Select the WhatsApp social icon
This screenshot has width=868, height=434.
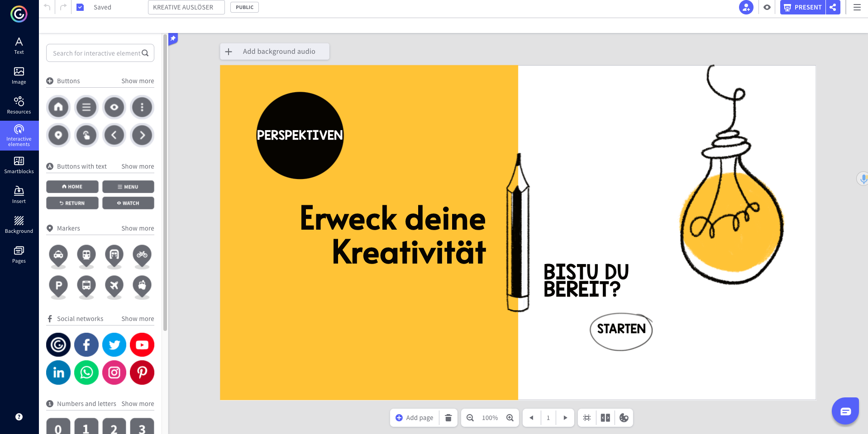[86, 373]
